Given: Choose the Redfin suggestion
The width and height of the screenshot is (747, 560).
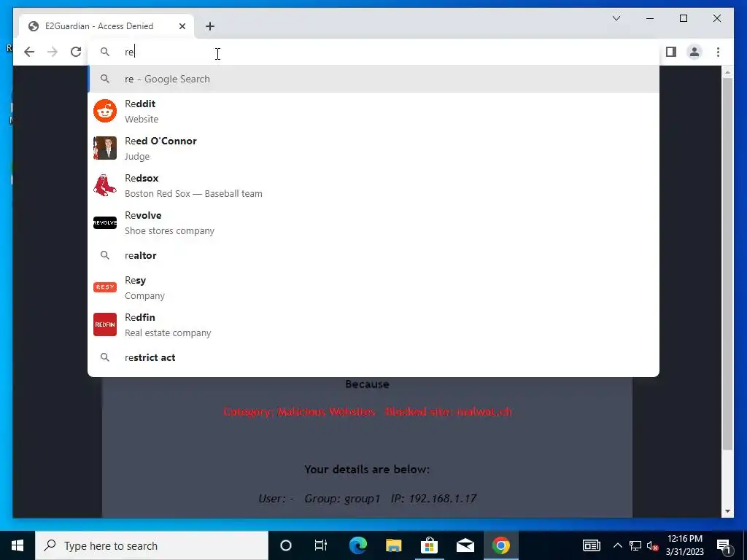Looking at the screenshot, I should 373,324.
